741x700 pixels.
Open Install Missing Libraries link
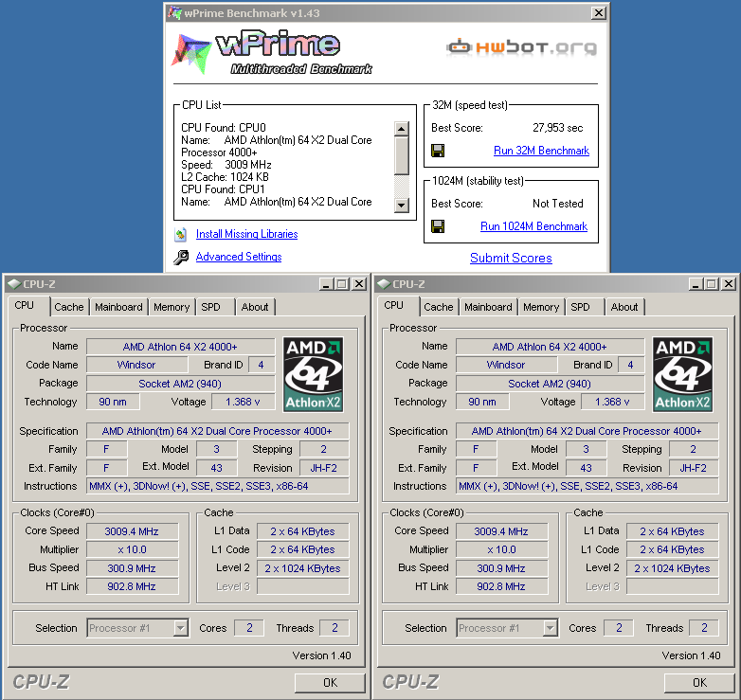(x=246, y=234)
